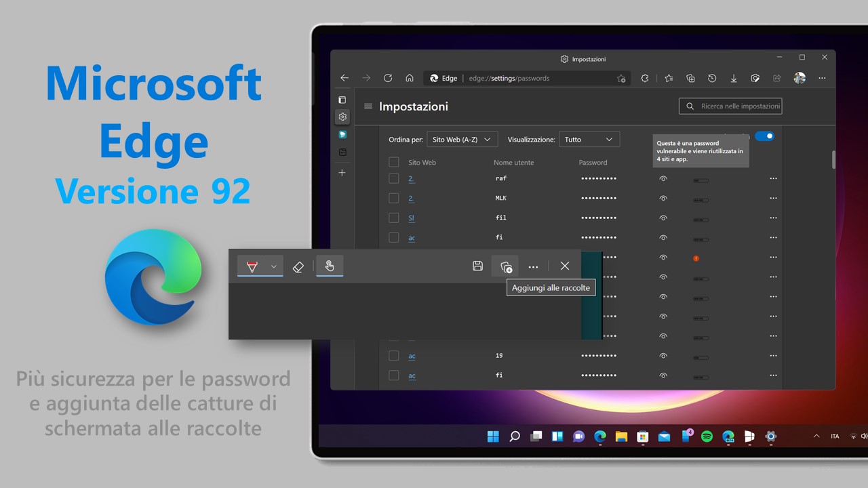
Task: Open the Impostazioni hamburger menu
Action: [368, 106]
